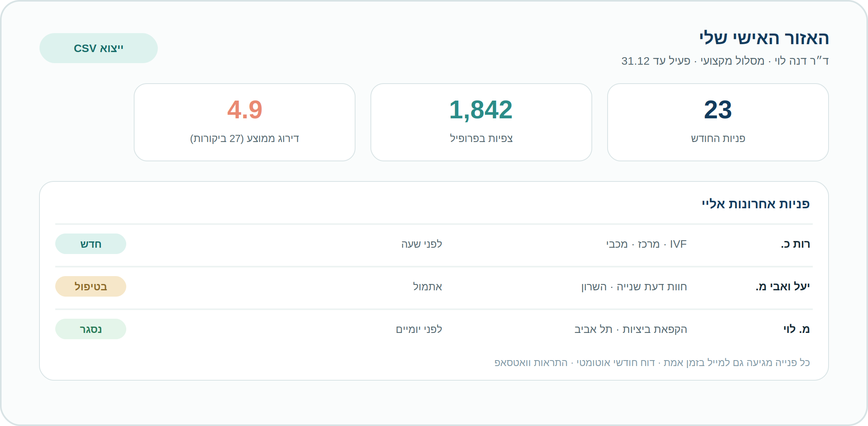The width and height of the screenshot is (868, 426).
Task: Click the ייצוא CSV export button
Action: 99,48
